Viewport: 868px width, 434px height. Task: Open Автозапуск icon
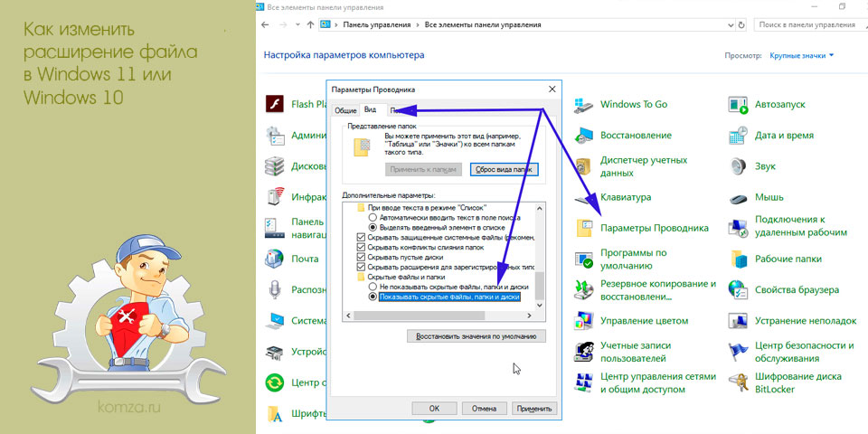pyautogui.click(x=738, y=105)
